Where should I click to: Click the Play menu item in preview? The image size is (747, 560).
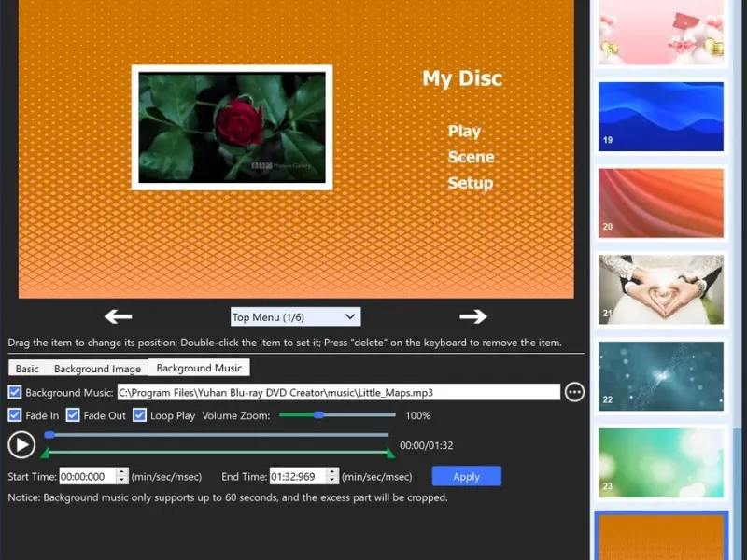tap(464, 131)
